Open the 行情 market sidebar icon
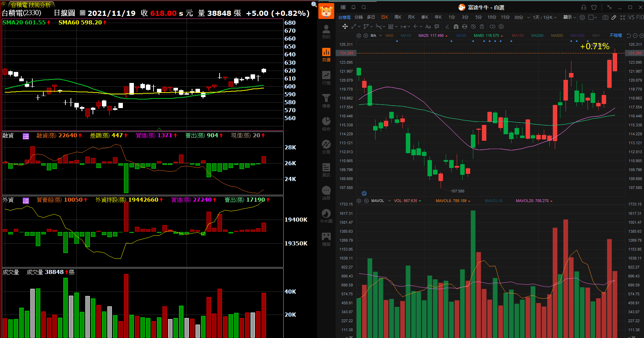 [x=326, y=78]
